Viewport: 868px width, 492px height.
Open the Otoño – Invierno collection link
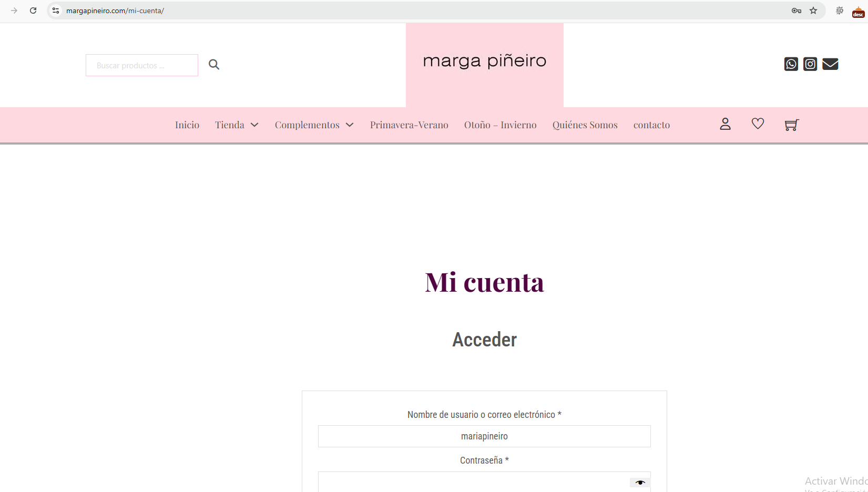point(500,125)
